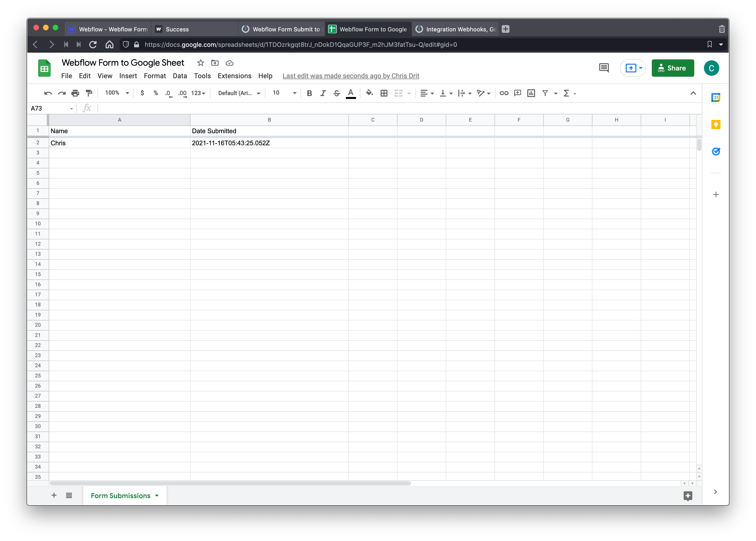Click the Insert chart icon
Screen dimensions: 756x541
pyautogui.click(x=531, y=93)
